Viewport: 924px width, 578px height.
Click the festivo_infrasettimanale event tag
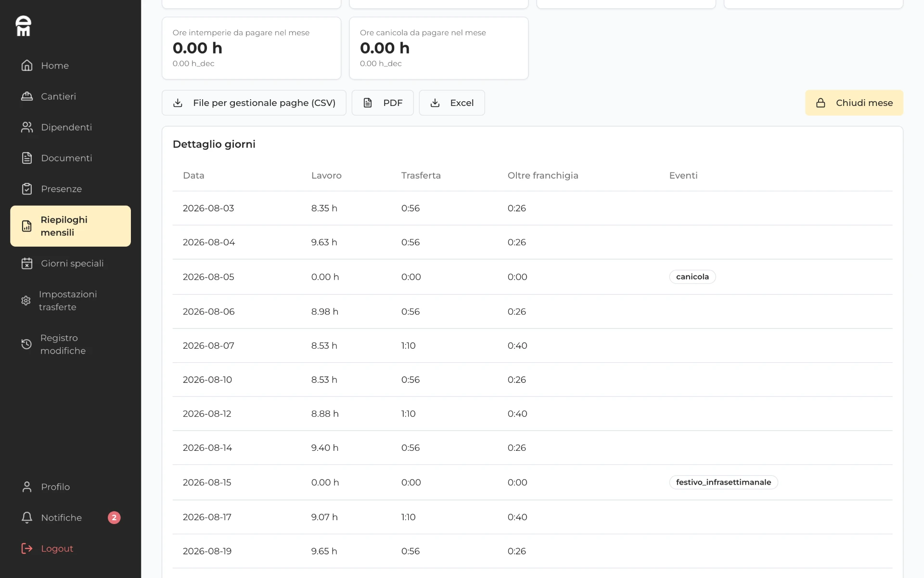(x=723, y=482)
